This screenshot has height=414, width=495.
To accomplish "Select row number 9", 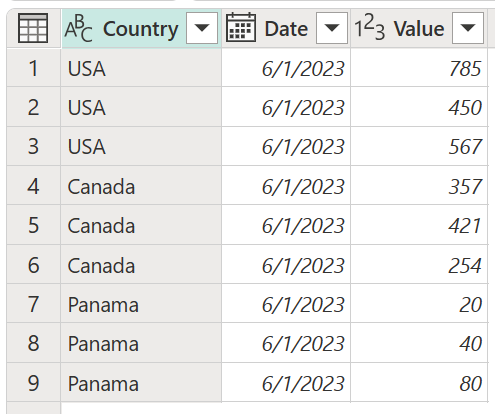I will (x=33, y=383).
